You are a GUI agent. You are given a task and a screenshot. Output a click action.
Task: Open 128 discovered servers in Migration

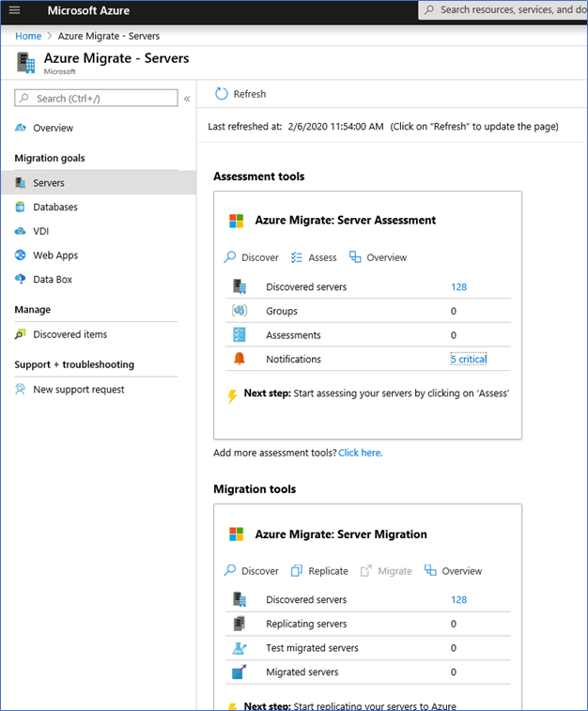click(458, 600)
